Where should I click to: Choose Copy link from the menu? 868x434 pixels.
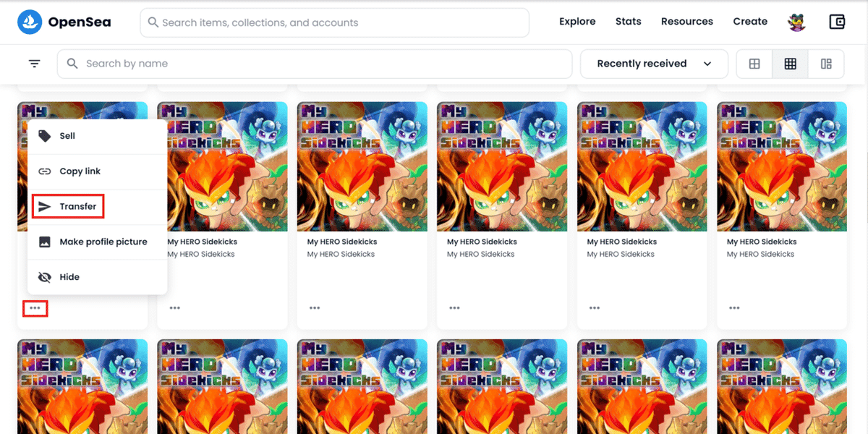tap(98, 171)
